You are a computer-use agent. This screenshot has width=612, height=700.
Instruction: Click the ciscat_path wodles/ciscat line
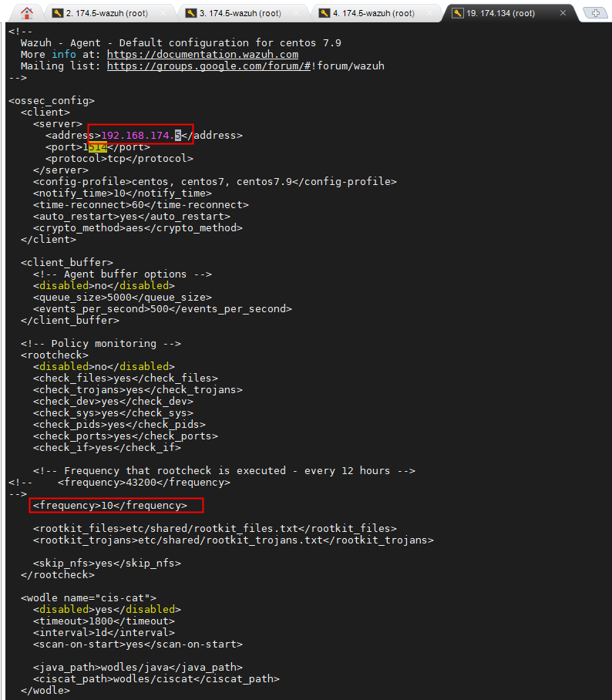pos(156,679)
